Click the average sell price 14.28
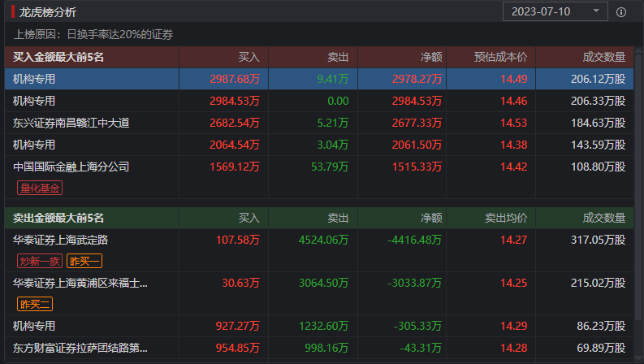 (514, 348)
